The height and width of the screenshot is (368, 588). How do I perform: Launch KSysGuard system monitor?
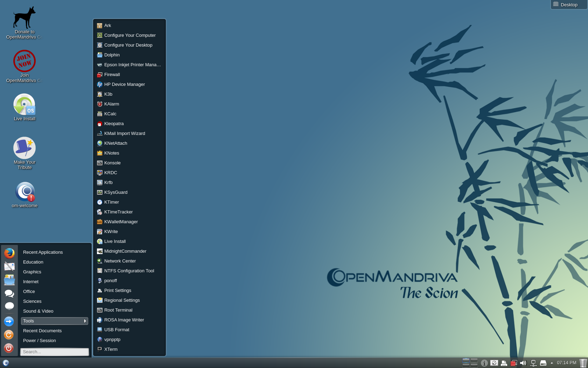point(129,192)
